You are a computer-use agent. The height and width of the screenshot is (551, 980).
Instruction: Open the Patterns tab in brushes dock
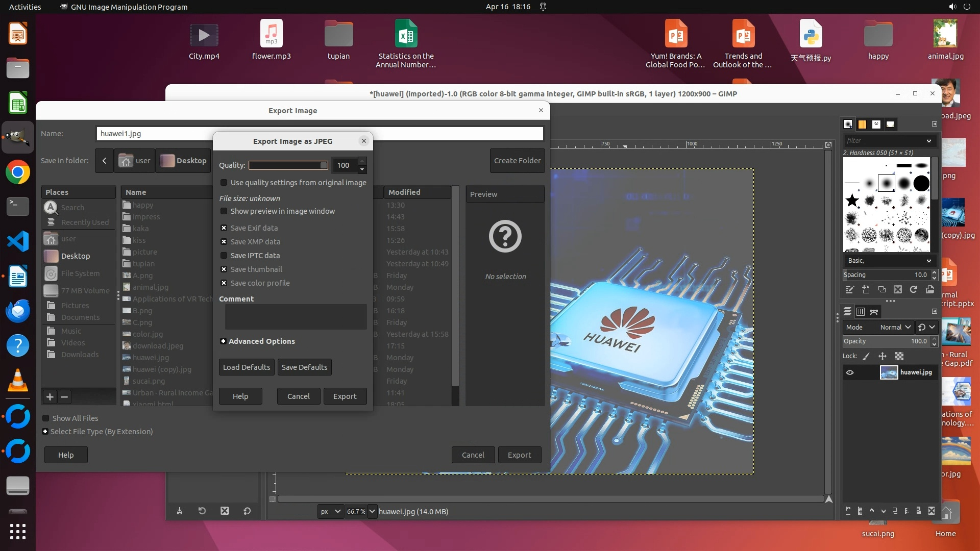pos(862,124)
